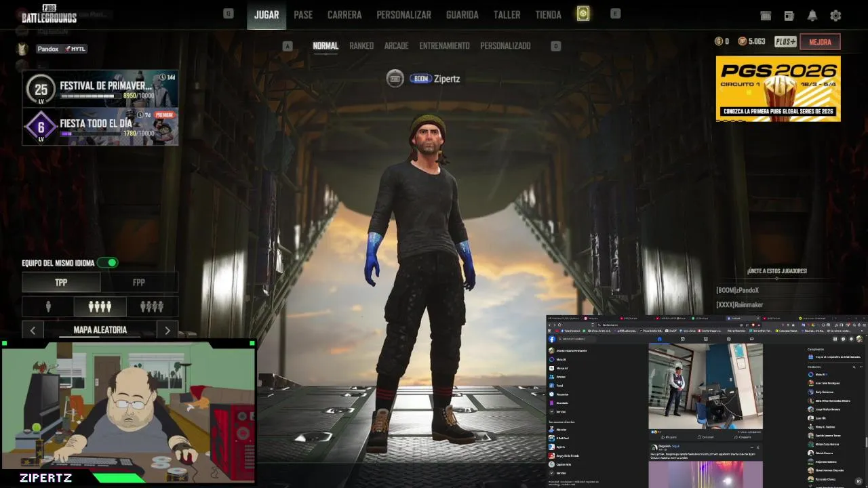Screen dimensions: 868x488
Task: Open the PASE tab
Action: [x=303, y=15]
